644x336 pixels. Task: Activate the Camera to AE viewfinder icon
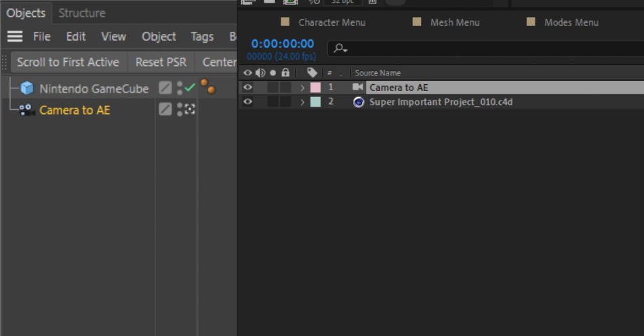pyautogui.click(x=190, y=109)
